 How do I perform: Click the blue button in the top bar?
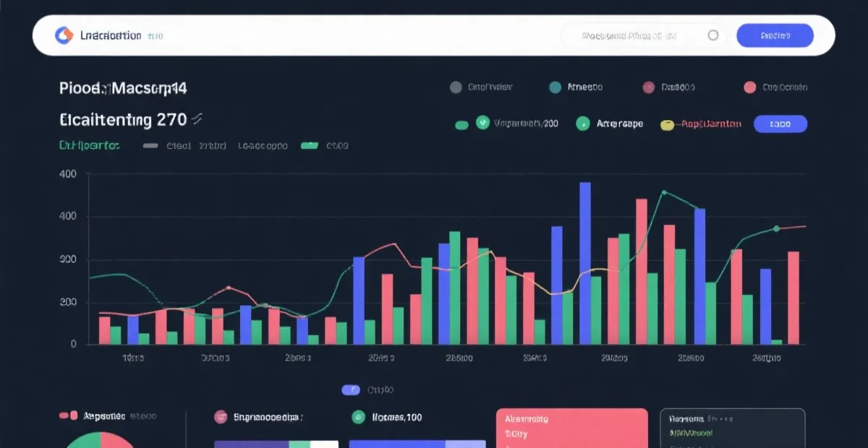(775, 35)
